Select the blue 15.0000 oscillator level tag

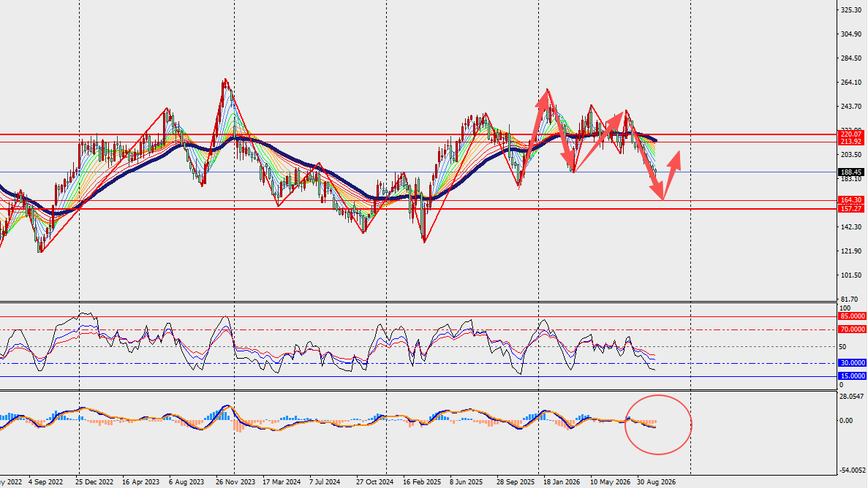852,376
